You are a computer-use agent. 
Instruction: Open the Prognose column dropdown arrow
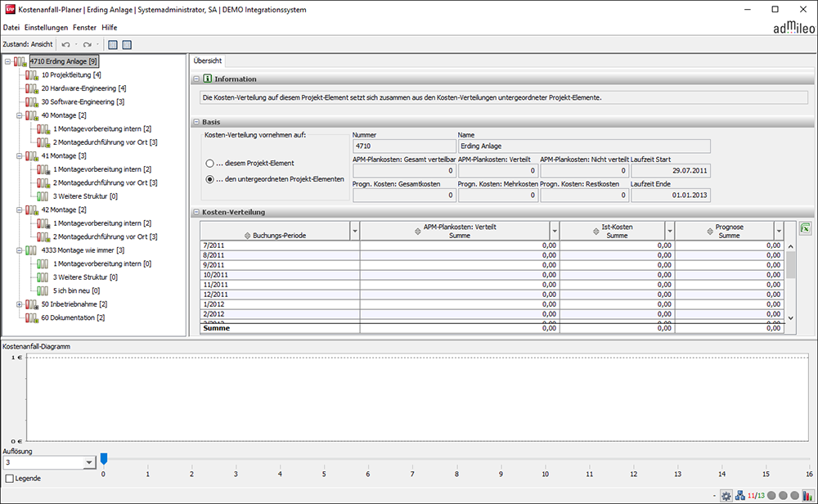point(779,231)
